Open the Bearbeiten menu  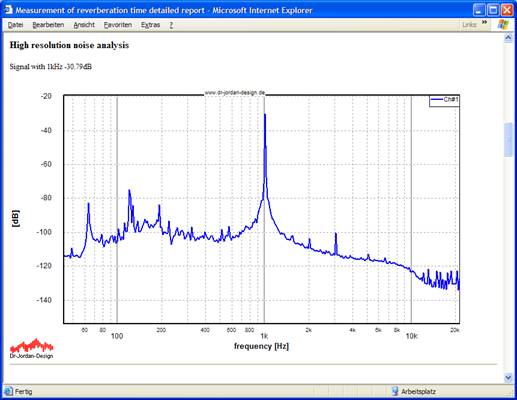point(48,25)
